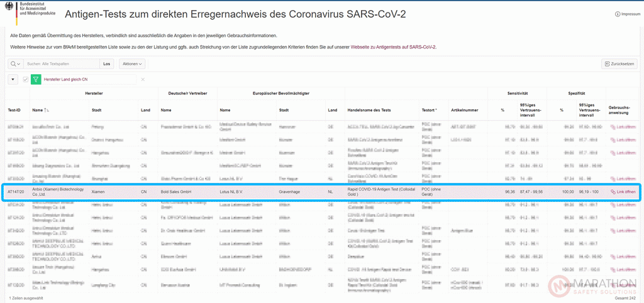Click the Spezifität group header
644x303 pixels.
click(576, 94)
